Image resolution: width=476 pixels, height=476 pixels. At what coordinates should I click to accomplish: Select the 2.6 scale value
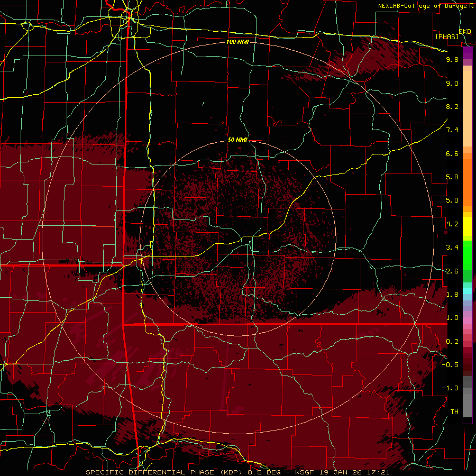point(452,271)
